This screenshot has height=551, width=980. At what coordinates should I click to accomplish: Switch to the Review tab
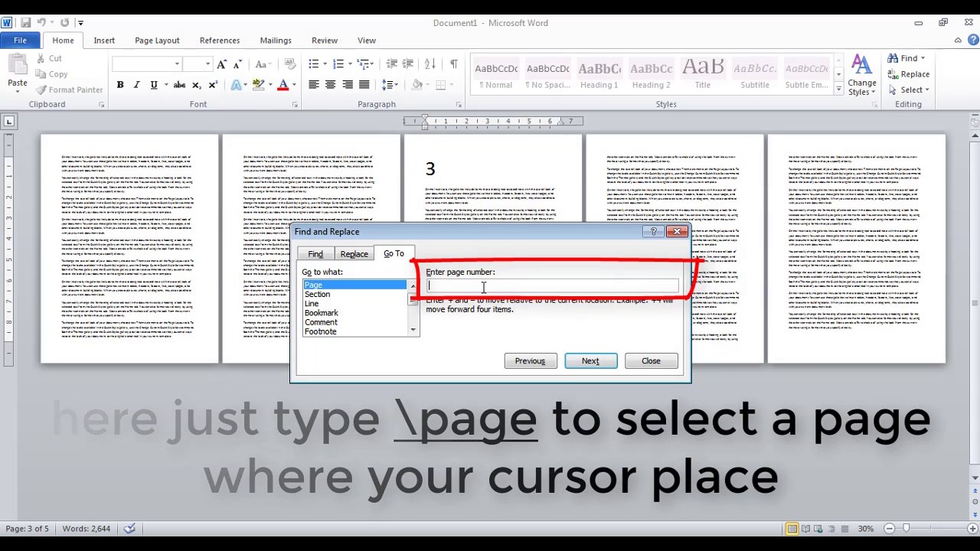click(325, 41)
